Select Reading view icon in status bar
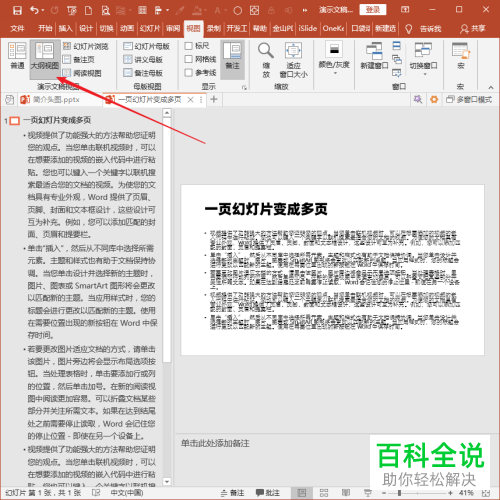Screen dimensions: 500x500 point(346,493)
